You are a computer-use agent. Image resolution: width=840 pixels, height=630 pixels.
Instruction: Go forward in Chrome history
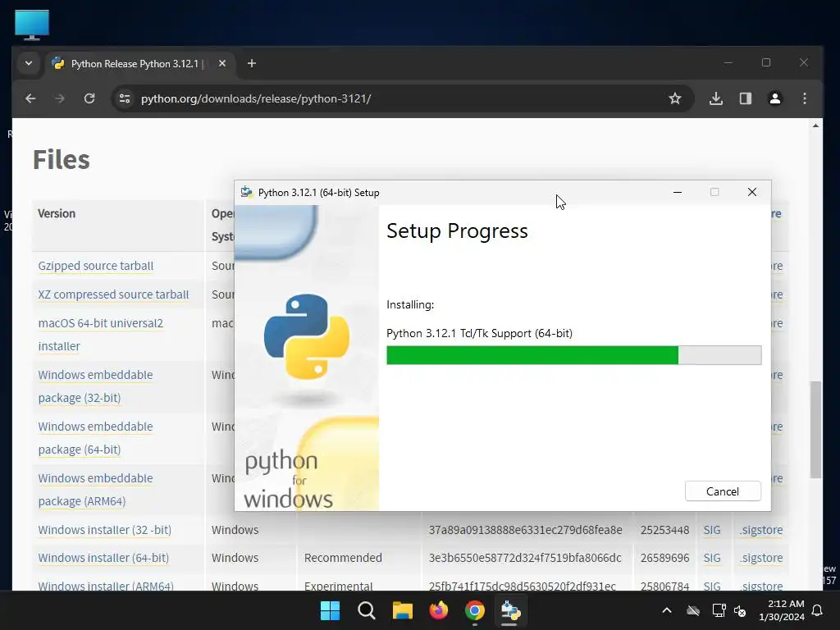tap(60, 98)
